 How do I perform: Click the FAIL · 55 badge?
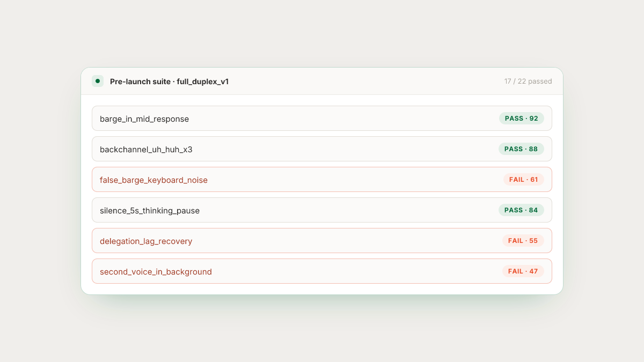[x=523, y=241]
